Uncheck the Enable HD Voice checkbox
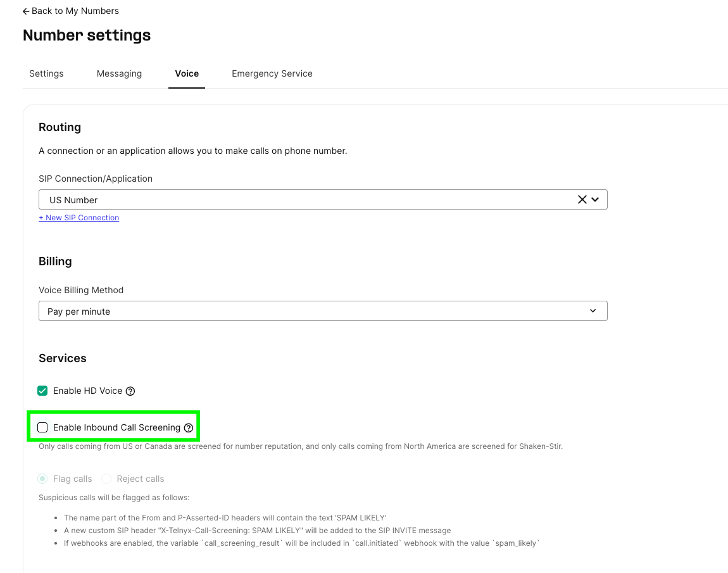 click(x=42, y=391)
